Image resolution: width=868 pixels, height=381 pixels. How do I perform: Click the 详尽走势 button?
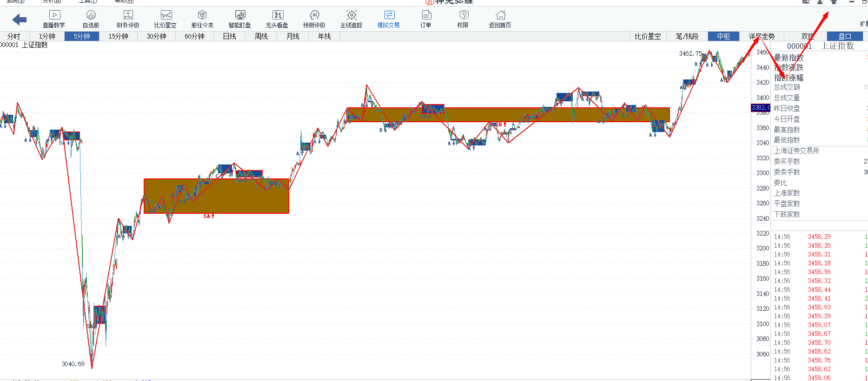762,36
